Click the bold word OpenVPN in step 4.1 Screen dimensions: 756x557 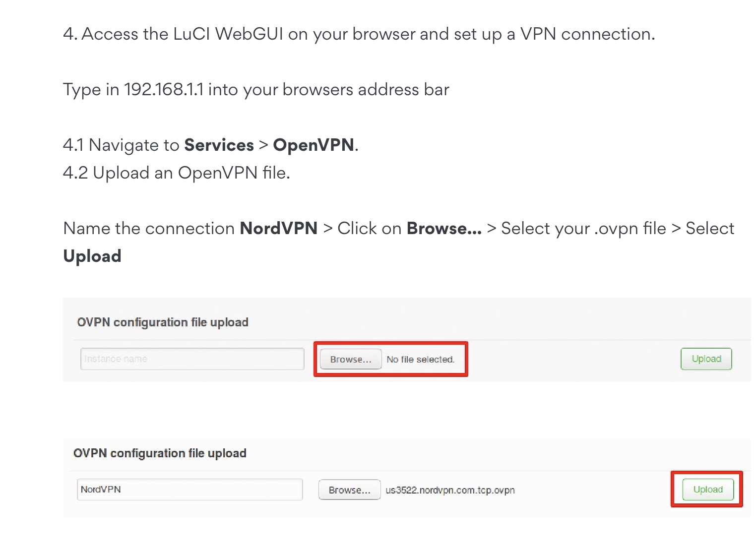click(x=314, y=145)
